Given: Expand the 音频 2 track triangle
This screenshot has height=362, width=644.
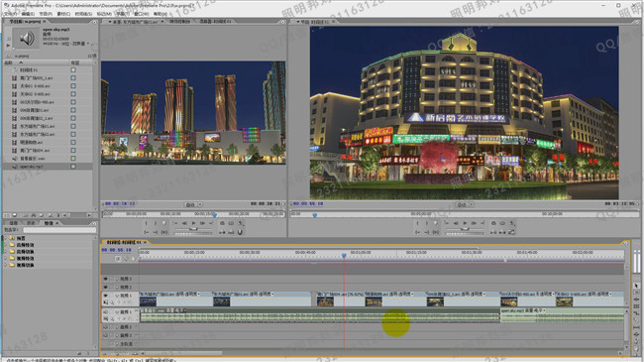Looking at the screenshot, I should (117, 327).
